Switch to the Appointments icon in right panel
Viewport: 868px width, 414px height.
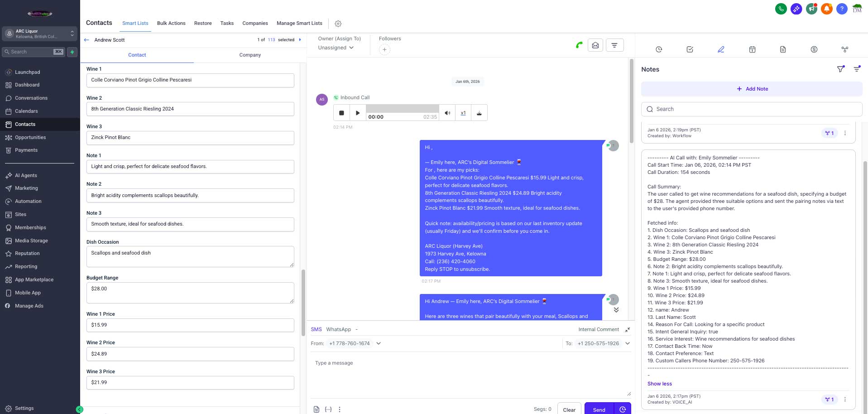(x=752, y=49)
